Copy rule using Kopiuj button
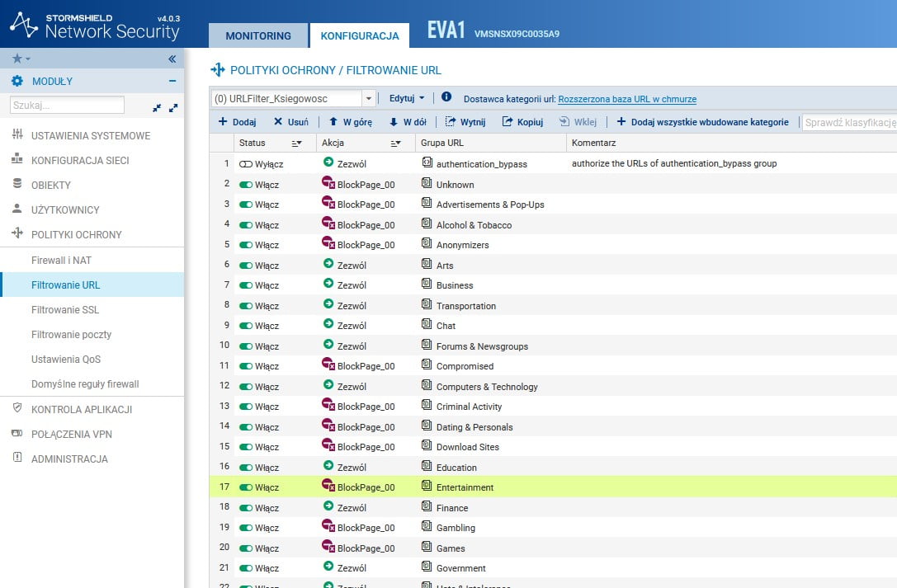This screenshot has height=588, width=897. [522, 122]
